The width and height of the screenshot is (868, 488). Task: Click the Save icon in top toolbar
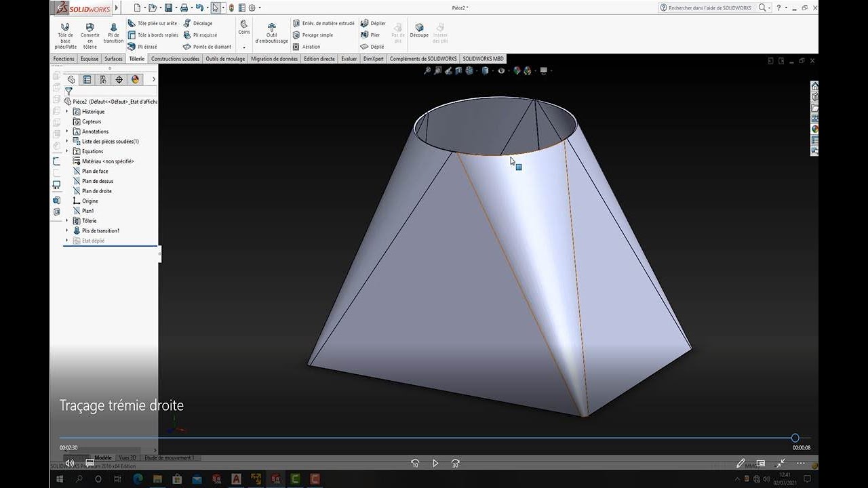pyautogui.click(x=167, y=8)
